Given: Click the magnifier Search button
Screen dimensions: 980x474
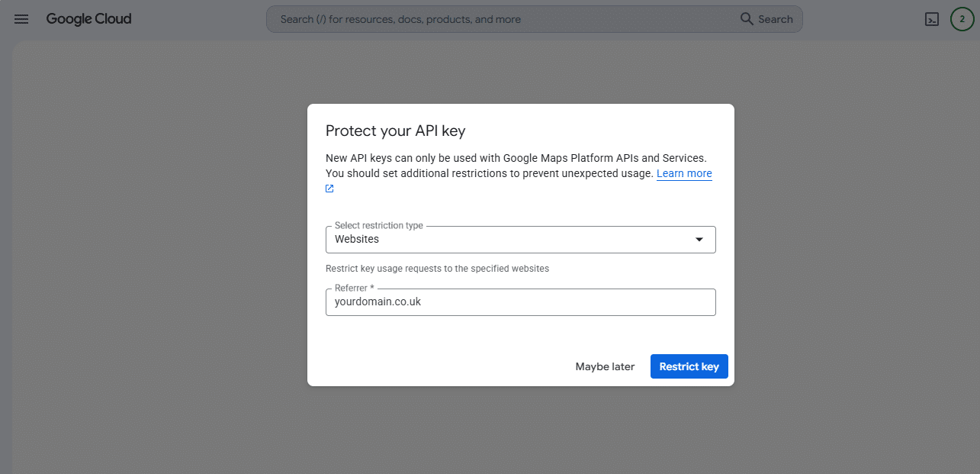Looking at the screenshot, I should point(767,19).
